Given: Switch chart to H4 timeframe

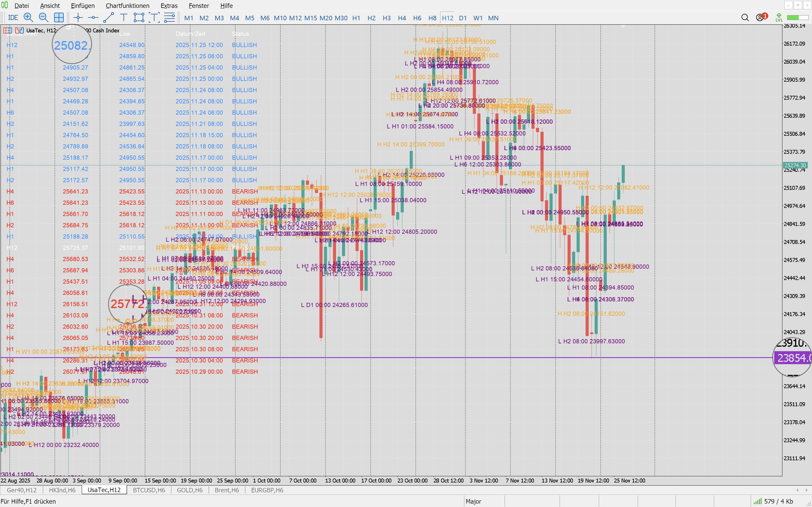Looking at the screenshot, I should (402, 18).
